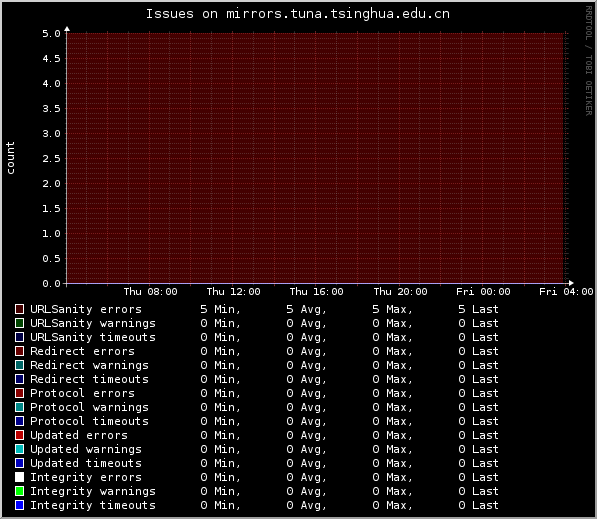The width and height of the screenshot is (597, 519).
Task: Click the Integrity warnings bright green swatch
Action: tap(19, 491)
